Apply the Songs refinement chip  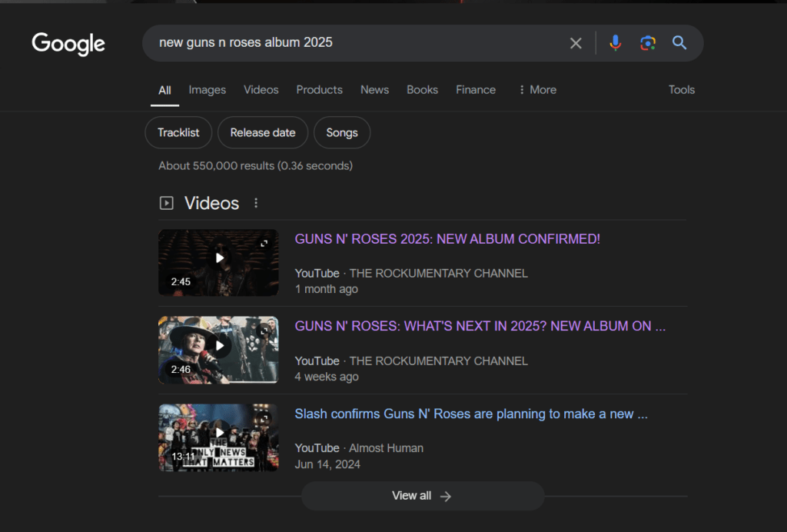coord(342,132)
